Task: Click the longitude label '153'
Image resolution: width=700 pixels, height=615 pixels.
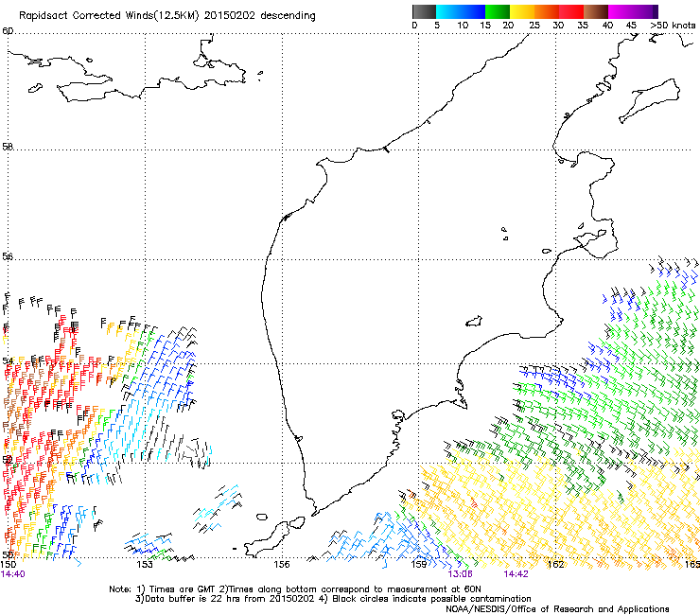Action: (145, 564)
